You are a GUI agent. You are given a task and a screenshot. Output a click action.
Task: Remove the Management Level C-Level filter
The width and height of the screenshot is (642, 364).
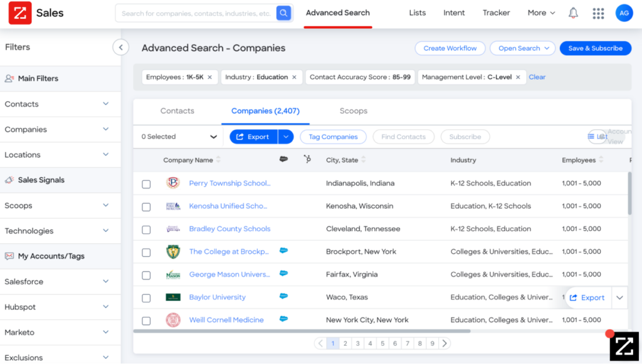pyautogui.click(x=518, y=77)
